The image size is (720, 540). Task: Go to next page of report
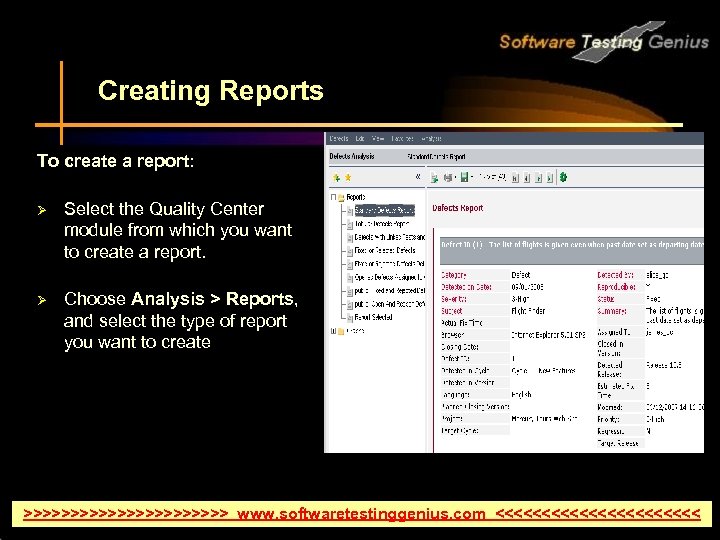coord(539,178)
